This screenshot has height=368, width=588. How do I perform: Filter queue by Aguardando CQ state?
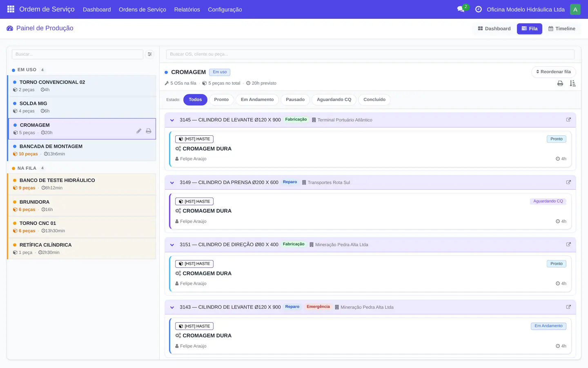[x=334, y=100]
